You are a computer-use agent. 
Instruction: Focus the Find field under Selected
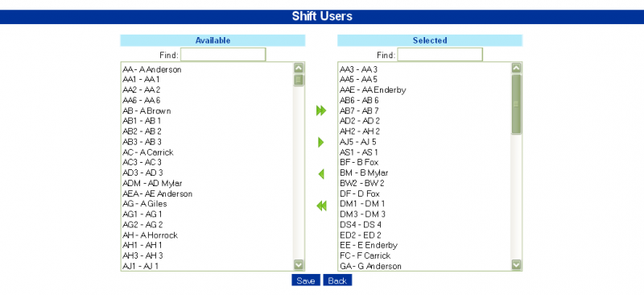pos(440,55)
